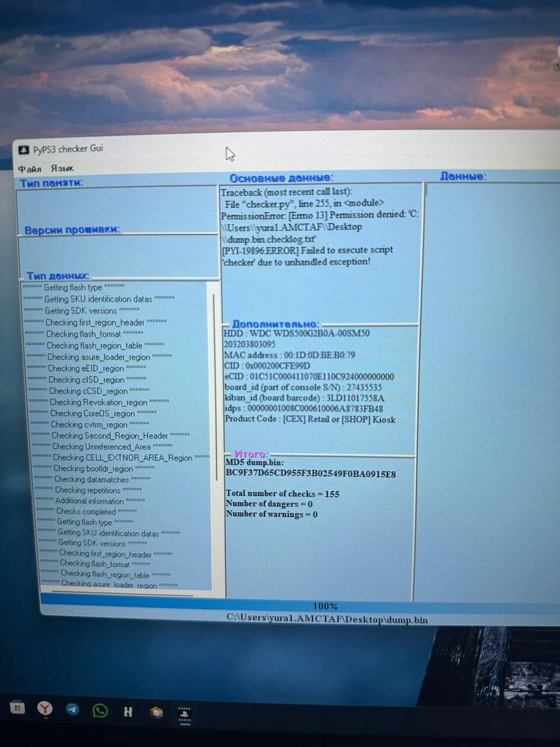This screenshot has width=560, height=747.
Task: Click the 100% progress bar
Action: click(324, 606)
